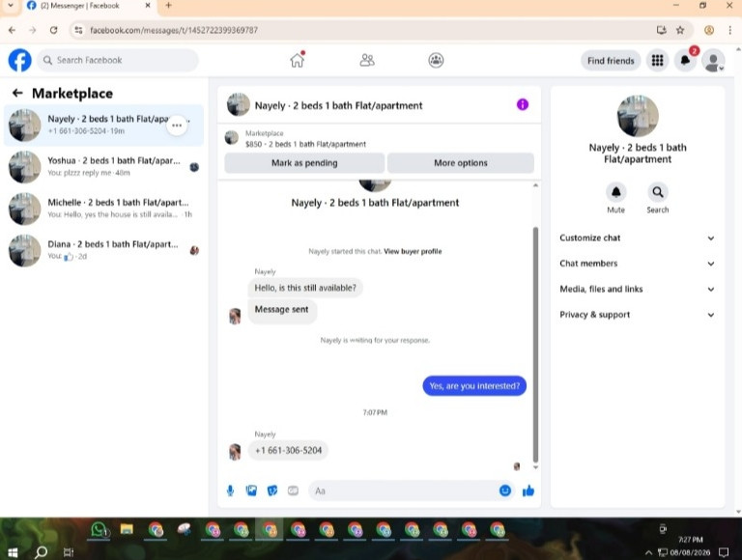Attach a file using the photo icon

(x=251, y=490)
